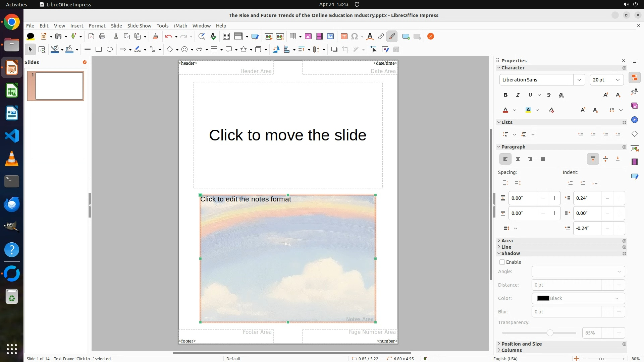Click the Print icon in toolbar
The image size is (644, 362).
click(102, 37)
